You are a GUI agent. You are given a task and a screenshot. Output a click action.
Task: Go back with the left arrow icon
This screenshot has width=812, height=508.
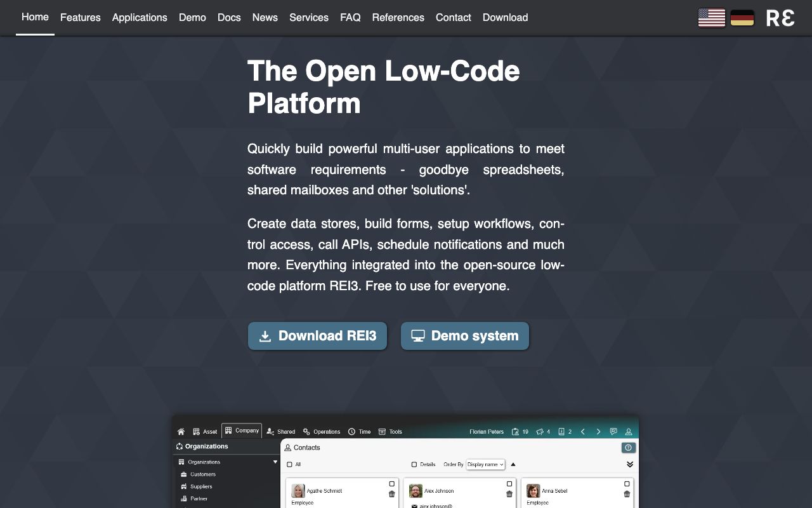(583, 432)
